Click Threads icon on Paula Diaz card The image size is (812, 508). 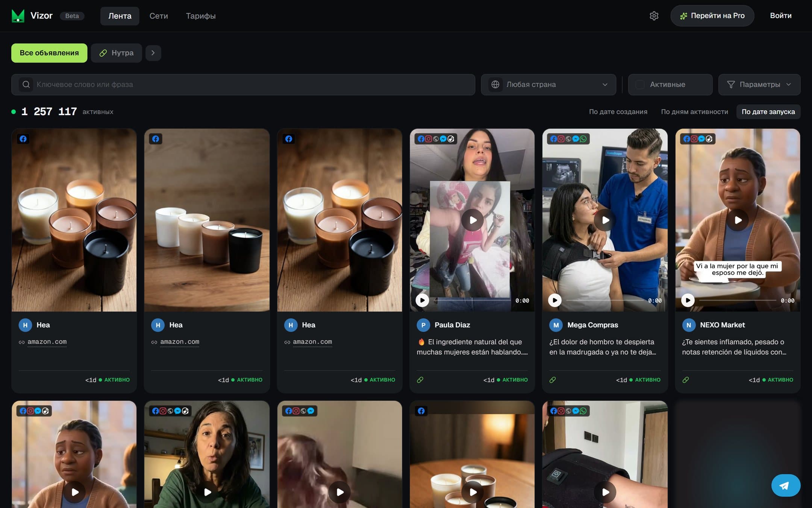pos(451,139)
